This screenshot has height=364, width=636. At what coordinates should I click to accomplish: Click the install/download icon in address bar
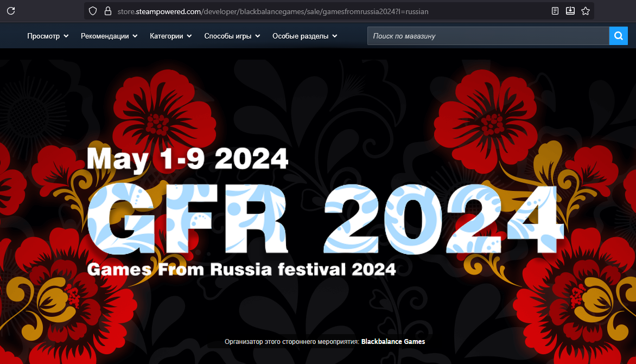pos(570,11)
